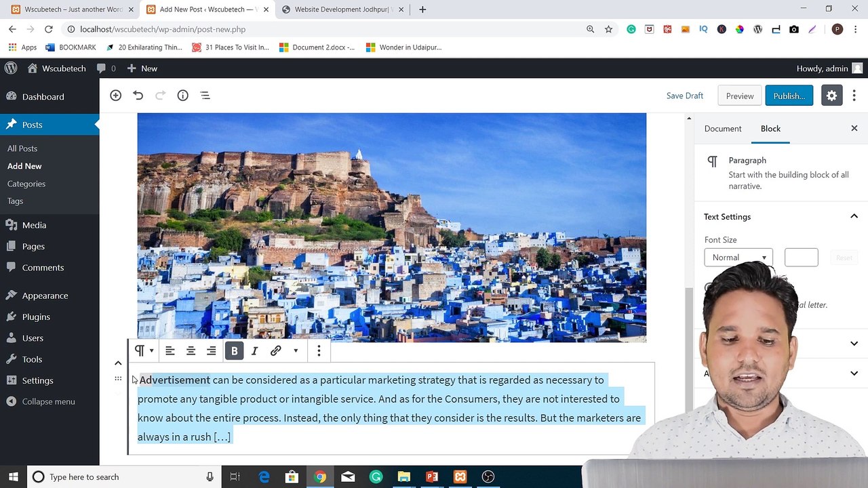The height and width of the screenshot is (488, 868).
Task: Undo the last editor change
Action: (138, 96)
